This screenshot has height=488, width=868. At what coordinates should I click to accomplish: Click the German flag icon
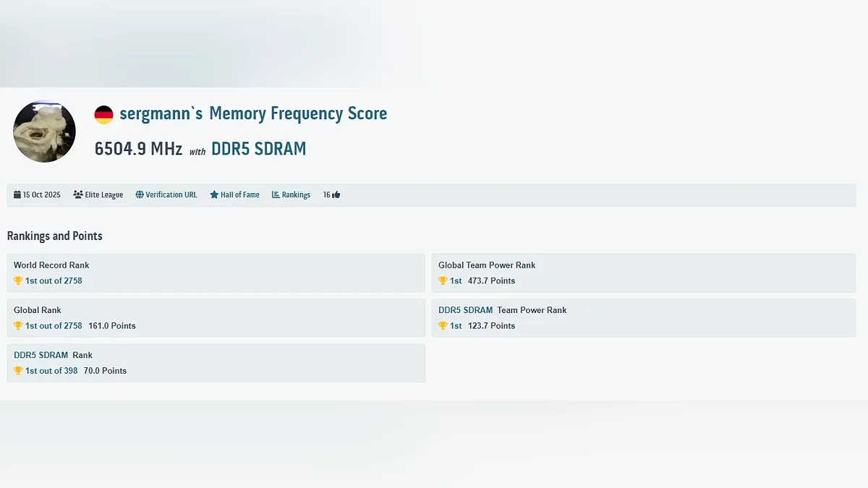[x=104, y=115]
